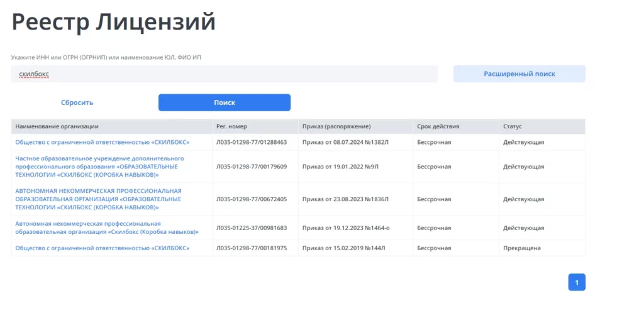Open the uppercase АВТОНОМНАЯ НЕКОММЕРЧЕСКАЯ ПРОФЕССИОНАЛЬНАЯ organization link

point(99,199)
